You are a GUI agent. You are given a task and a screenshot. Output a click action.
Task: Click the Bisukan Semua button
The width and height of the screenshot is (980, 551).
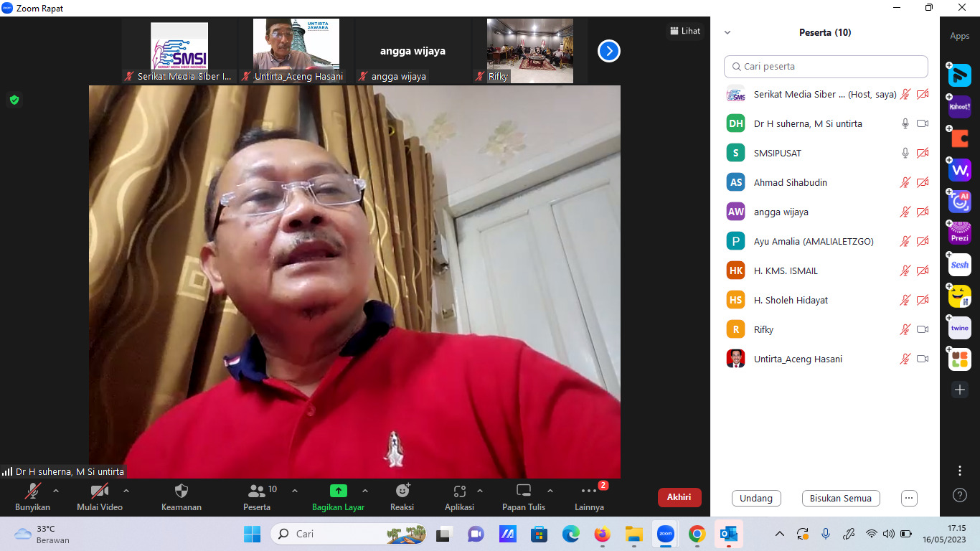pos(840,498)
